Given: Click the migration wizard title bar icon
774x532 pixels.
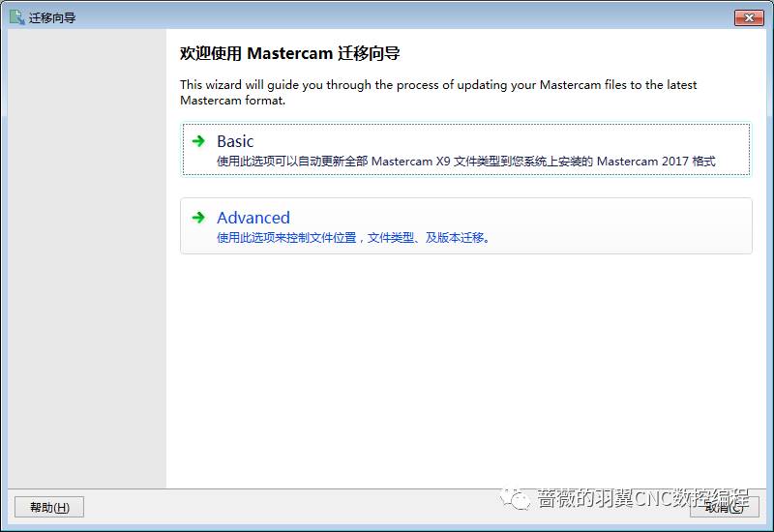Looking at the screenshot, I should (x=16, y=17).
